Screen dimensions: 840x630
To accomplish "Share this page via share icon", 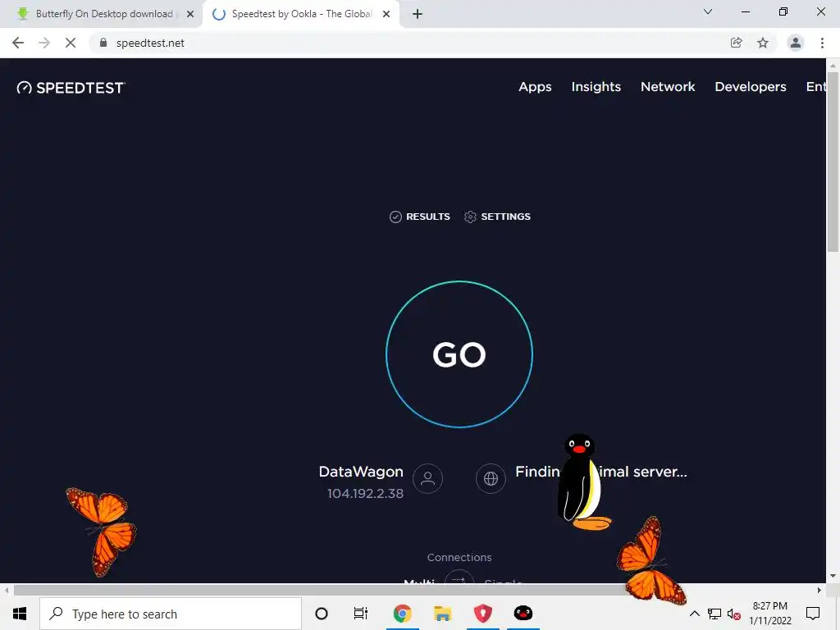I will click(x=736, y=43).
